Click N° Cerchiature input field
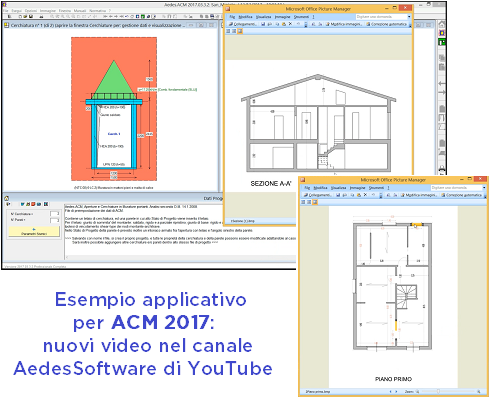 [x=55, y=214]
